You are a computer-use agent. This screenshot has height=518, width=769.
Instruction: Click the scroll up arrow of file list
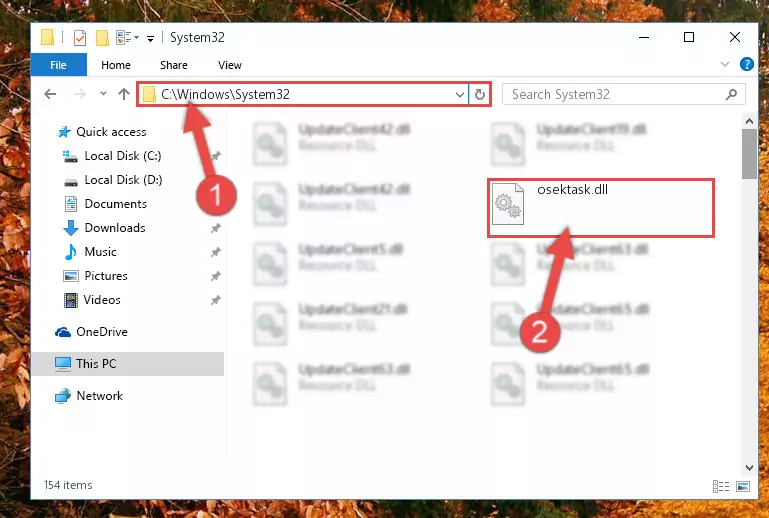point(749,121)
